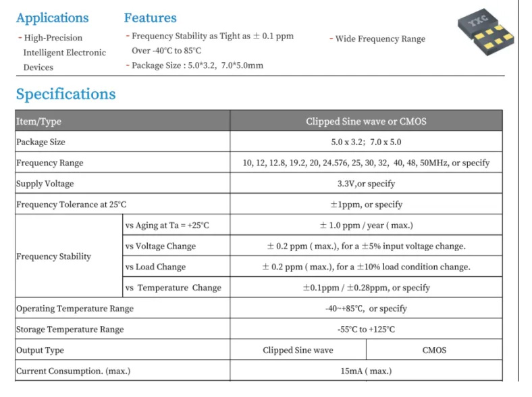
Task: Click '±0.1ppm / ±0.28ppm, or specify' value
Action: [366, 288]
